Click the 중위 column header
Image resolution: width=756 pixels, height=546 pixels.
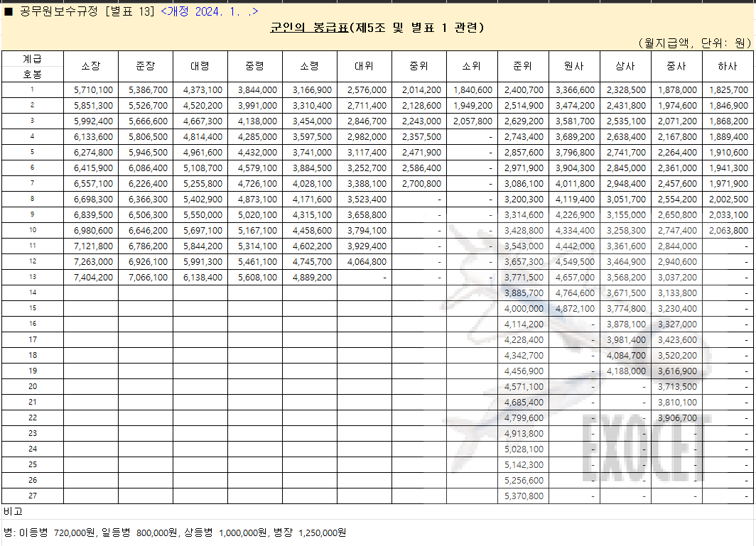click(419, 66)
